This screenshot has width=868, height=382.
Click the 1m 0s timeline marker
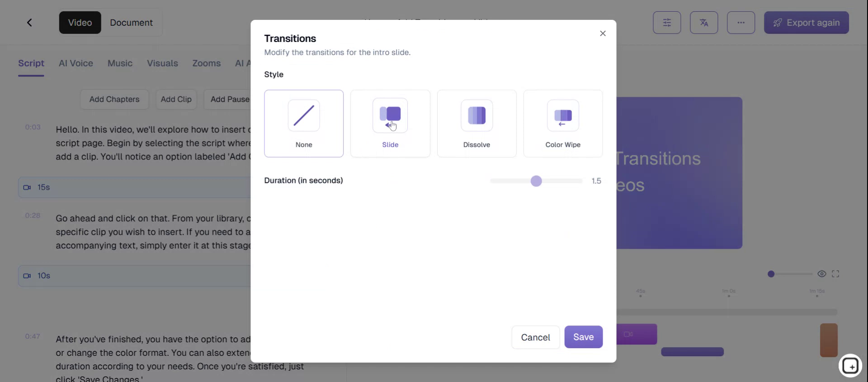pyautogui.click(x=729, y=292)
